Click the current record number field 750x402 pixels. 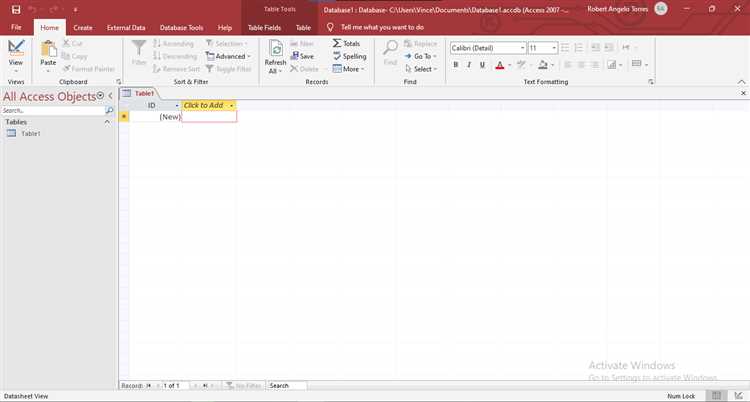[x=174, y=385]
